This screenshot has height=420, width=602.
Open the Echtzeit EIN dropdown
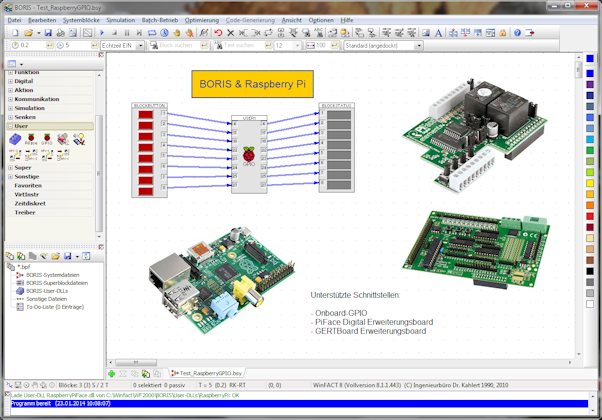[x=141, y=45]
